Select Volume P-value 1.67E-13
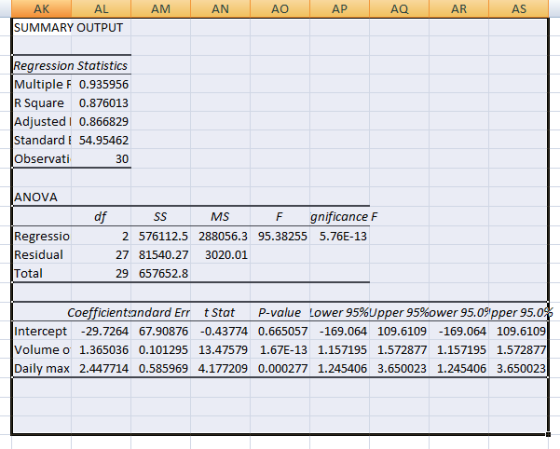 pos(280,350)
